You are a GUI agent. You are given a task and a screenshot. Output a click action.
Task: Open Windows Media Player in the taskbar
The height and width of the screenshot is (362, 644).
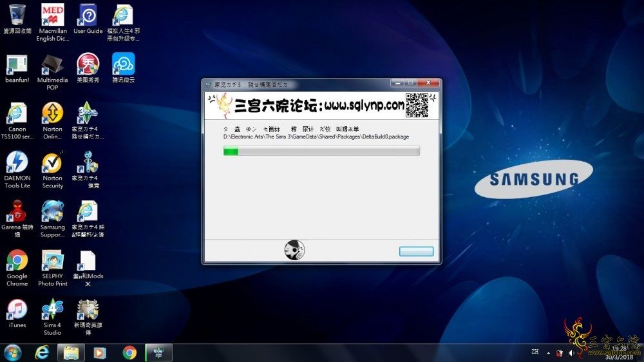click(x=100, y=352)
